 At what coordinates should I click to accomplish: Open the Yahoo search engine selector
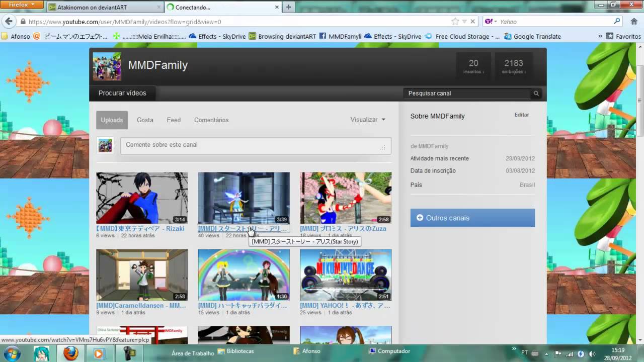[491, 22]
